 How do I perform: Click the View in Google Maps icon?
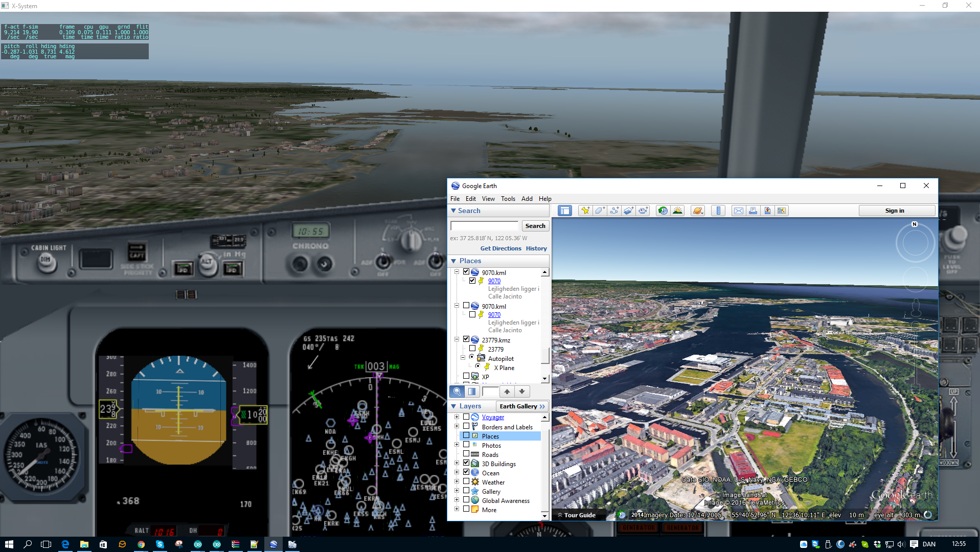pos(782,211)
